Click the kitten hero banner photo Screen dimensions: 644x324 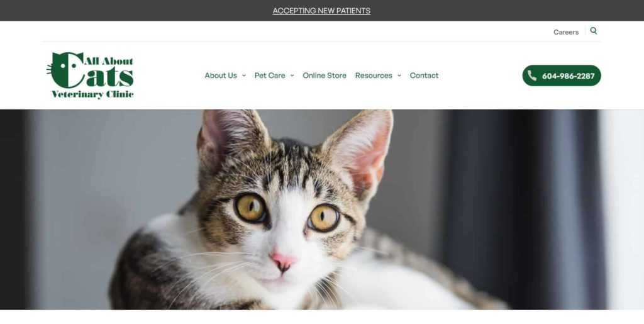point(322,209)
